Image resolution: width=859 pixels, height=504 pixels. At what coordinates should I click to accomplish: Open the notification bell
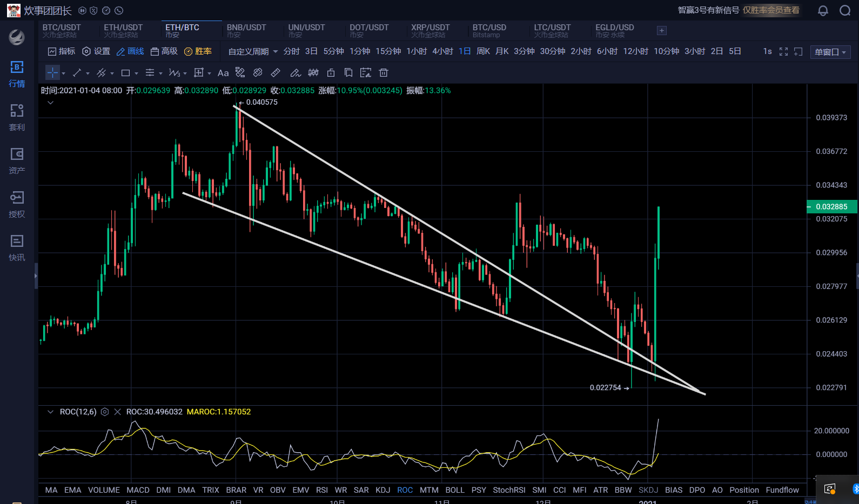pyautogui.click(x=823, y=11)
